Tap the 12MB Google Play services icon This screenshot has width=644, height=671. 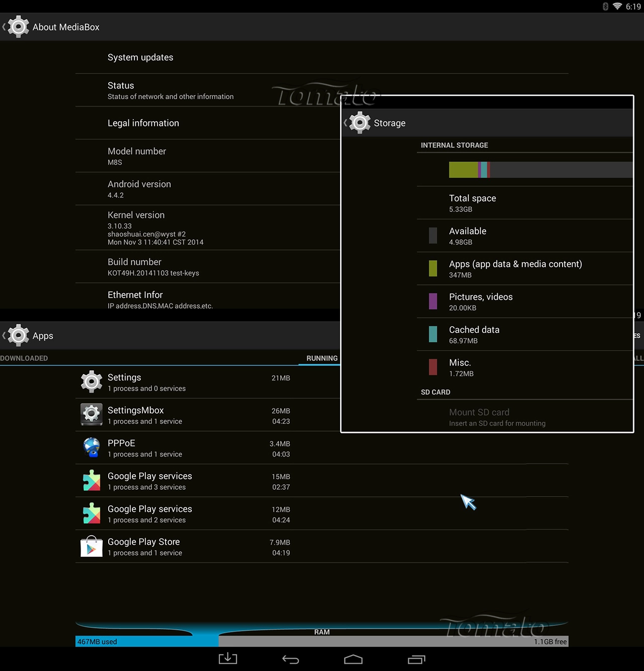coord(92,513)
